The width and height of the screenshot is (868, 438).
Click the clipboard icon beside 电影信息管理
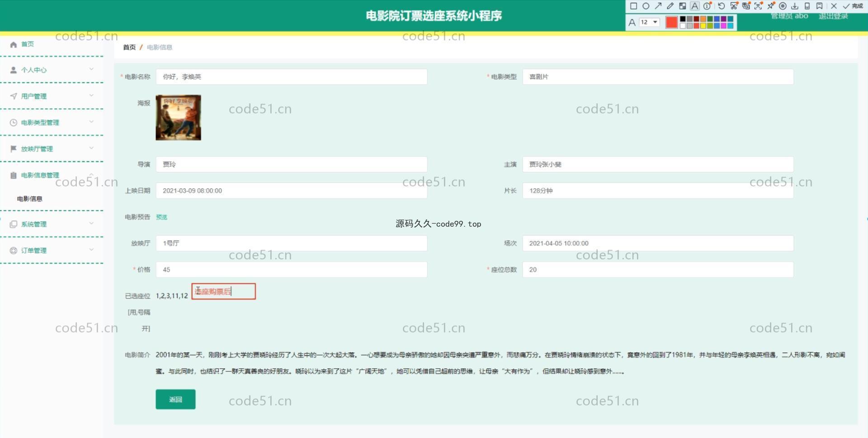click(13, 176)
